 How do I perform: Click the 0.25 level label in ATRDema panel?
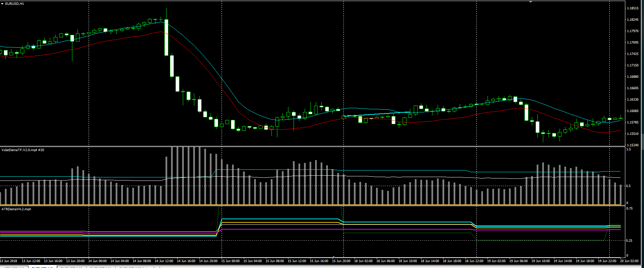pyautogui.click(x=629, y=241)
